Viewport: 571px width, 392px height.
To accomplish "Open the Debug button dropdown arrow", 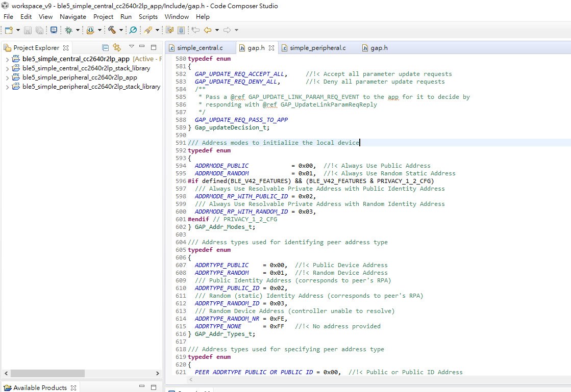I will click(78, 30).
